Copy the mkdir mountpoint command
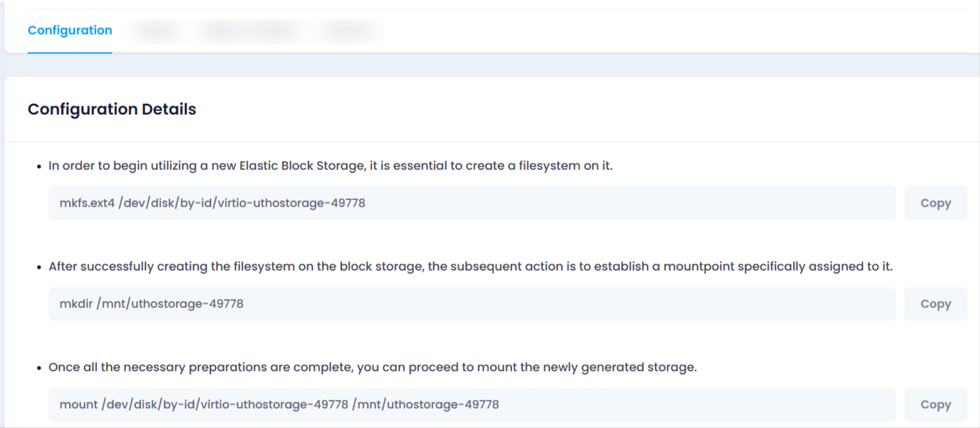 point(936,304)
